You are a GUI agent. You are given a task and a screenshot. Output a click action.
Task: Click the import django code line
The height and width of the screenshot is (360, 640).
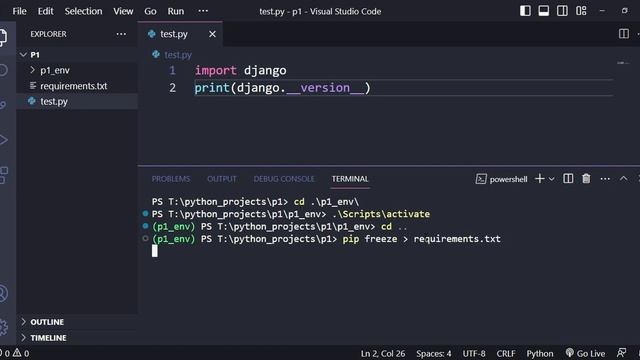240,71
